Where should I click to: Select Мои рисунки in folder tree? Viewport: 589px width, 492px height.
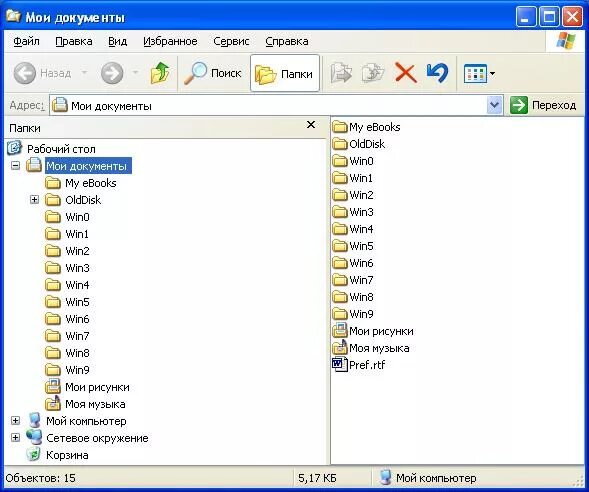click(x=97, y=387)
